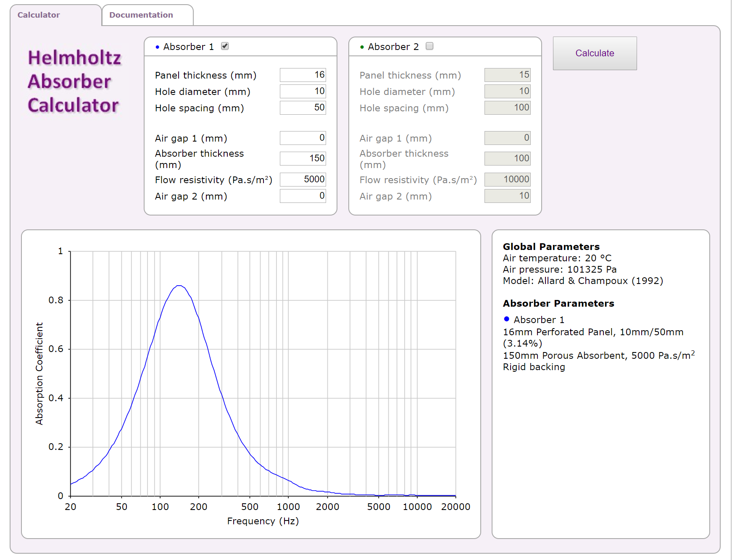732x560 pixels.
Task: Click Absorber 2 'Hole spacing (mm)' label
Action: pos(404,108)
